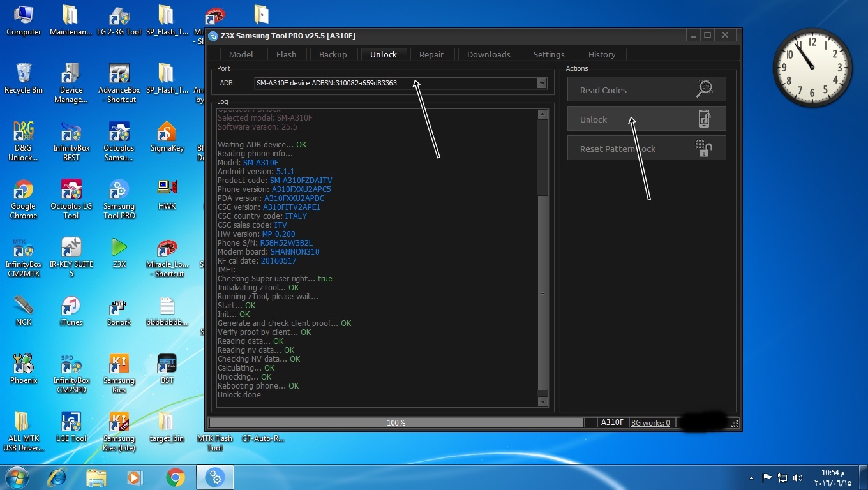Select the InfinityBox CM2SPD icon
The height and width of the screenshot is (490, 868).
pos(71,373)
